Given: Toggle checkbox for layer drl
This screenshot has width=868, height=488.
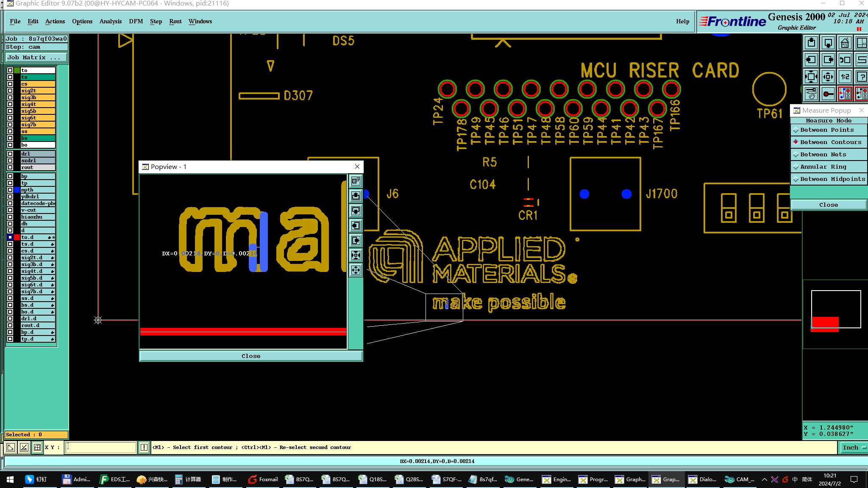Looking at the screenshot, I should pos(10,154).
